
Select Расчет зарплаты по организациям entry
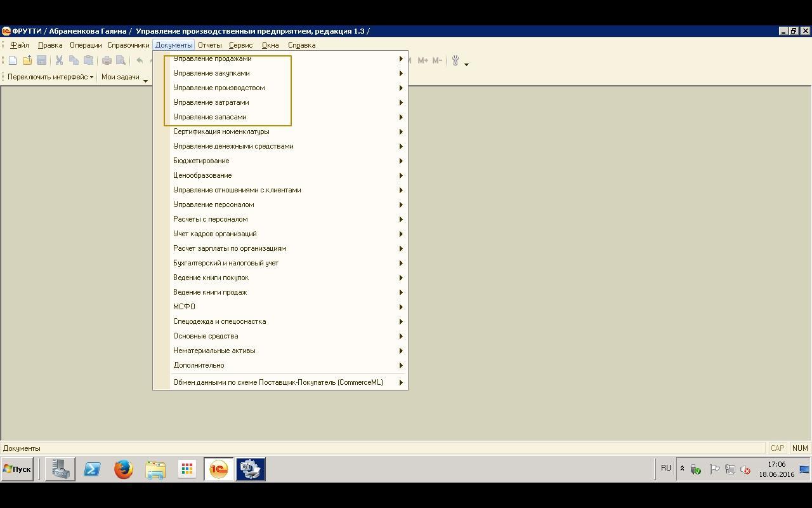pyautogui.click(x=280, y=248)
